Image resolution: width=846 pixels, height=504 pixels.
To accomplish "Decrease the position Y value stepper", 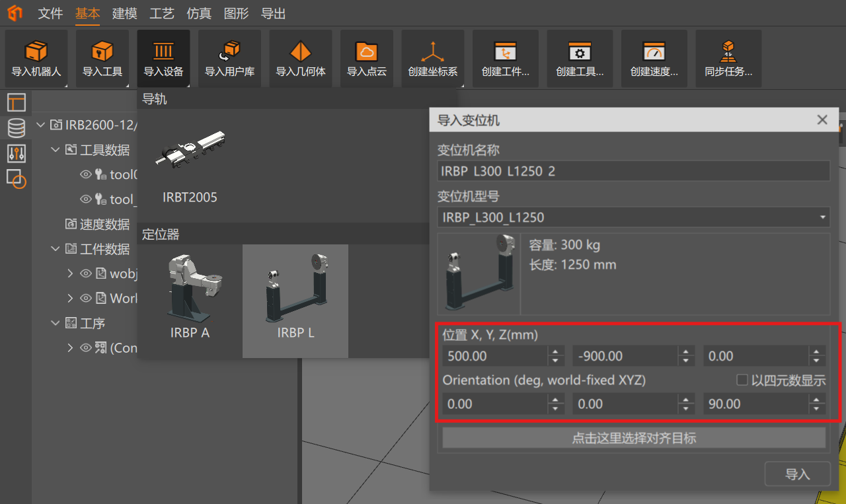I will [687, 361].
